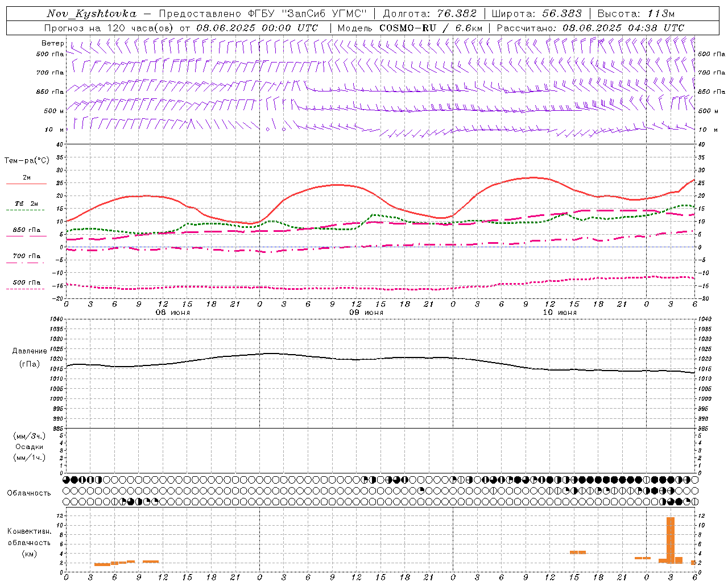728x582 pixels.
Task: Click the date label 10 июня
Action: pos(560,313)
